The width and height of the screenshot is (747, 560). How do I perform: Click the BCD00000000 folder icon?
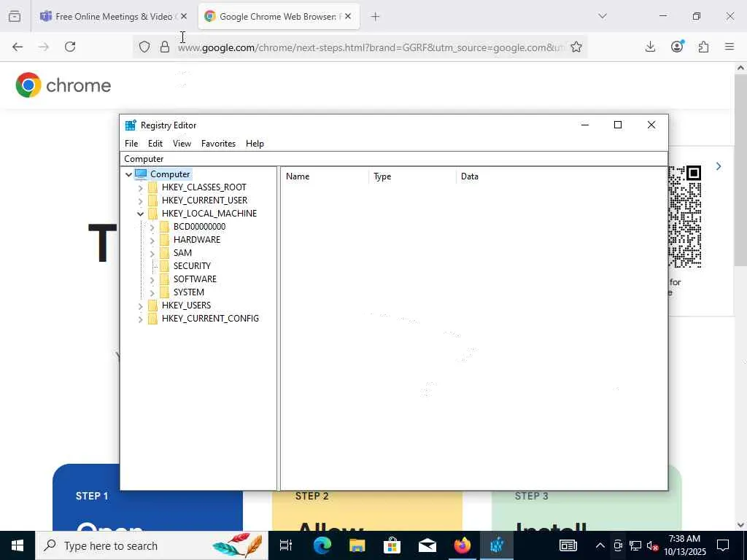pyautogui.click(x=164, y=227)
